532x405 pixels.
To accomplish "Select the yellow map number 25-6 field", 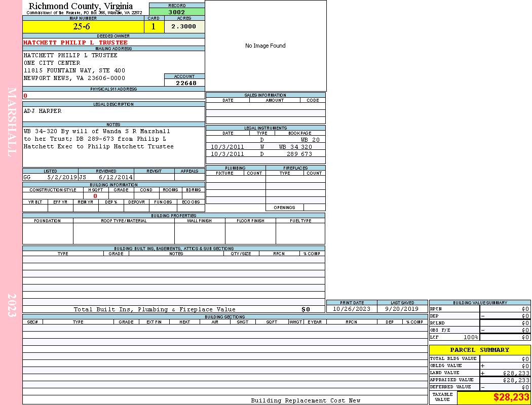I will [83, 27].
